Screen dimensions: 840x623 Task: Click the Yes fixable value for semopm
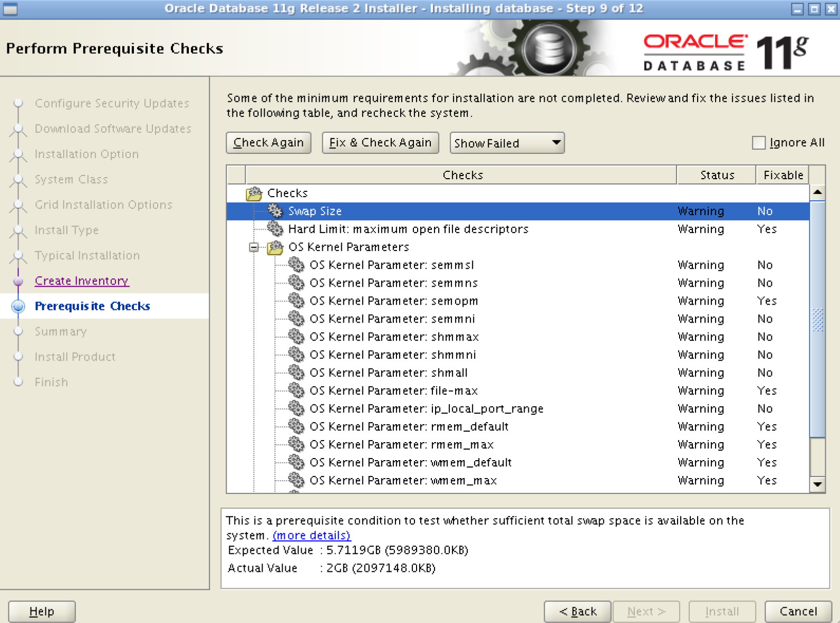767,301
